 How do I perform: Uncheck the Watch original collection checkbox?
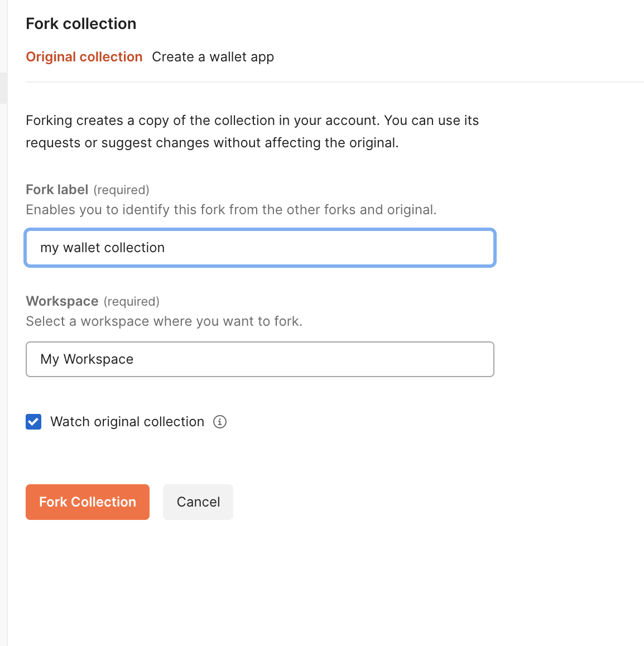tap(33, 422)
